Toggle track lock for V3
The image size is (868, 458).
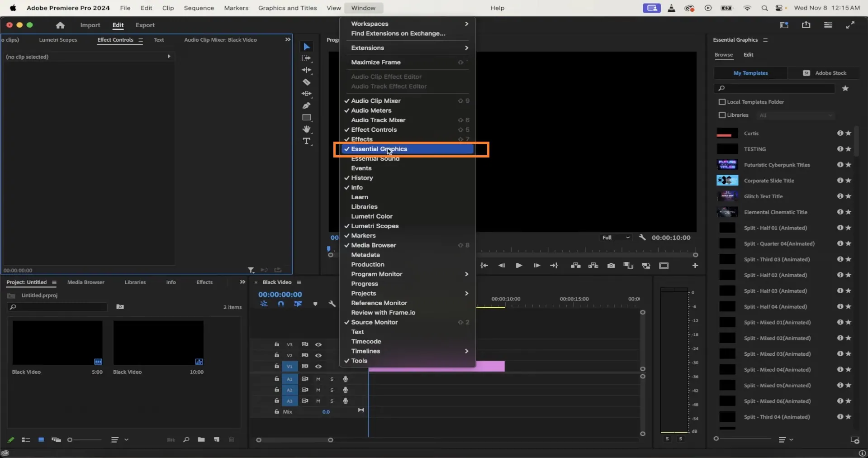(x=277, y=344)
